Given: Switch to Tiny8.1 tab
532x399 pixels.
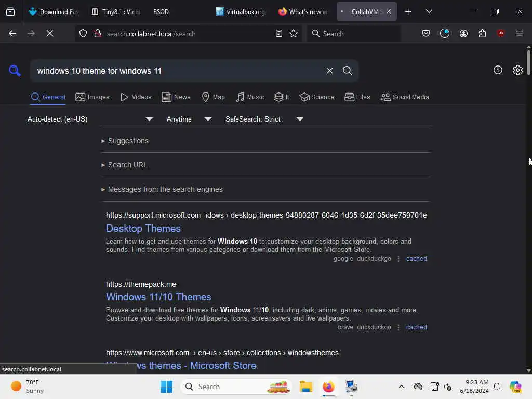Looking at the screenshot, I should point(116,11).
